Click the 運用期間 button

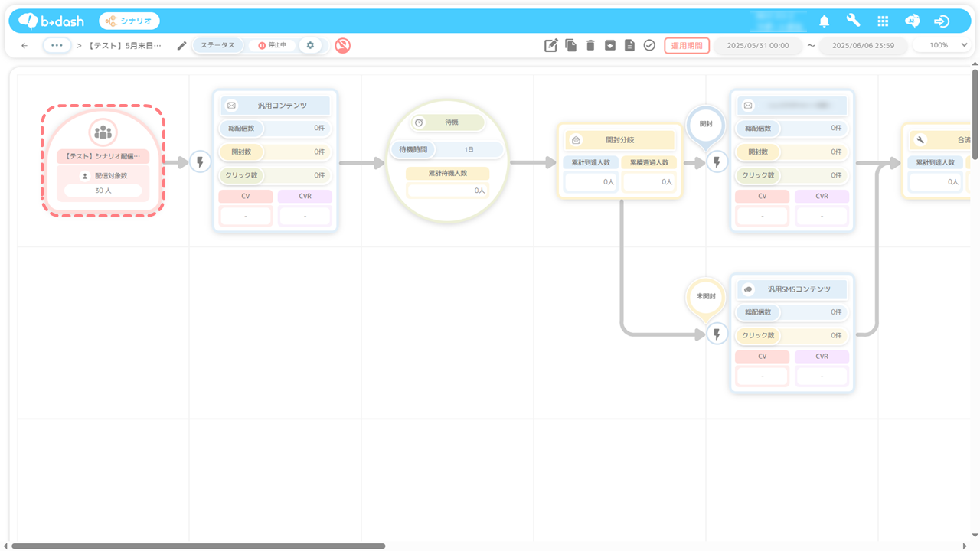687,45
